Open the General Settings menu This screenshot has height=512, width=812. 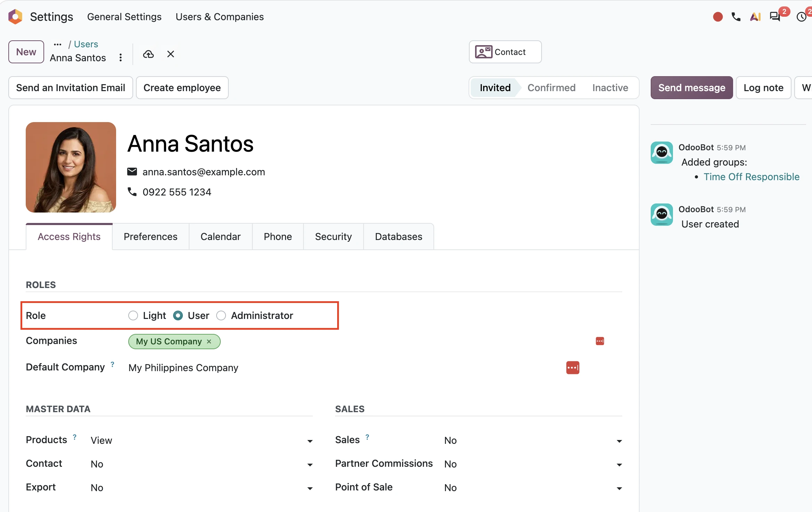coord(124,17)
